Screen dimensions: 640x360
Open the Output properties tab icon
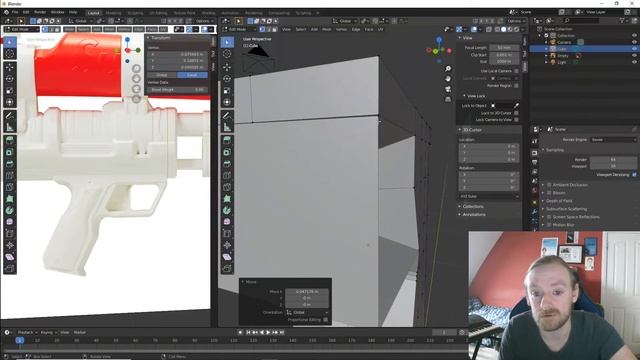tap(534, 162)
